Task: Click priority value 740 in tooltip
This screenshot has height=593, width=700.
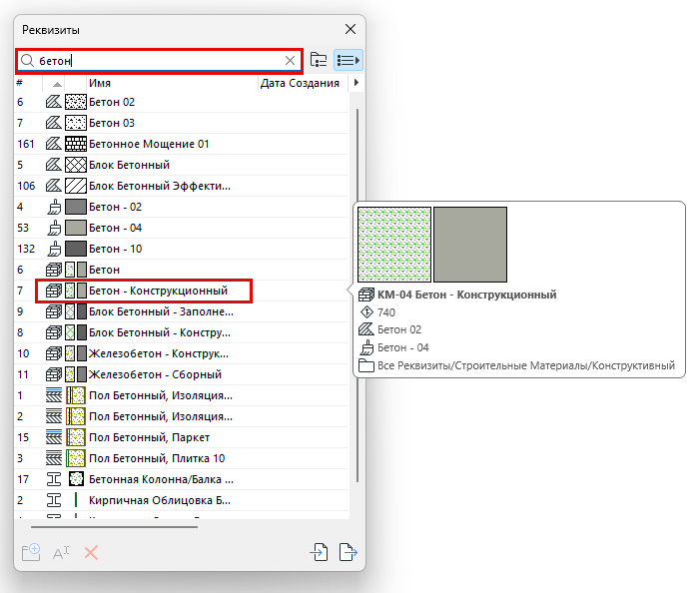Action: 386,312
